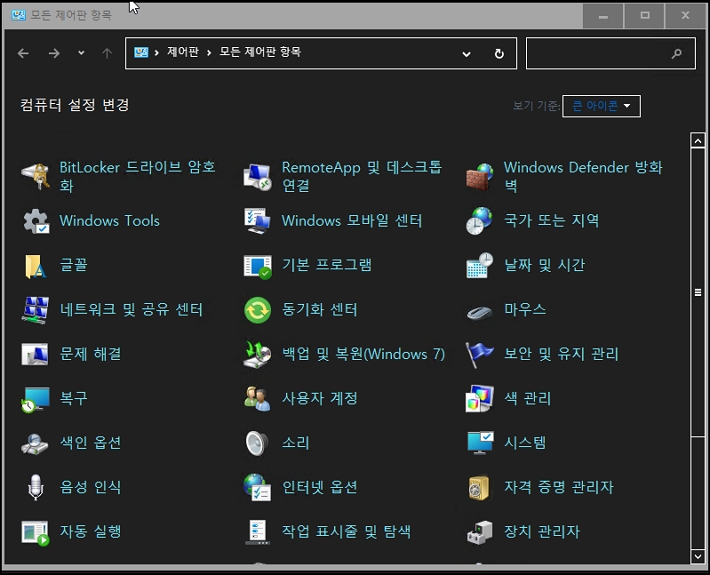Open the 소리 speaker icon
The height and width of the screenshot is (575, 710).
pos(257,443)
